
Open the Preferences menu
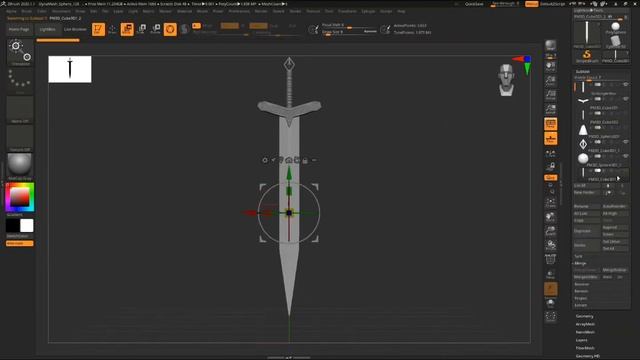point(239,11)
